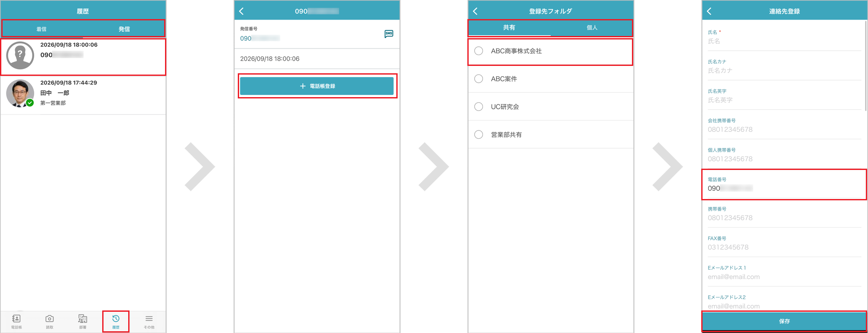The height and width of the screenshot is (333, 868).
Task: Tap the unknown caller avatar icon
Action: [20, 55]
